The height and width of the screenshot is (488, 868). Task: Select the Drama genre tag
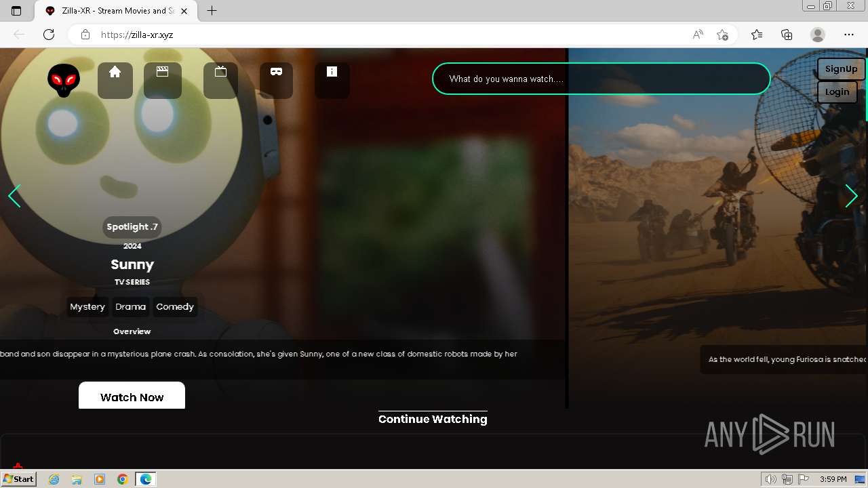[x=130, y=306]
